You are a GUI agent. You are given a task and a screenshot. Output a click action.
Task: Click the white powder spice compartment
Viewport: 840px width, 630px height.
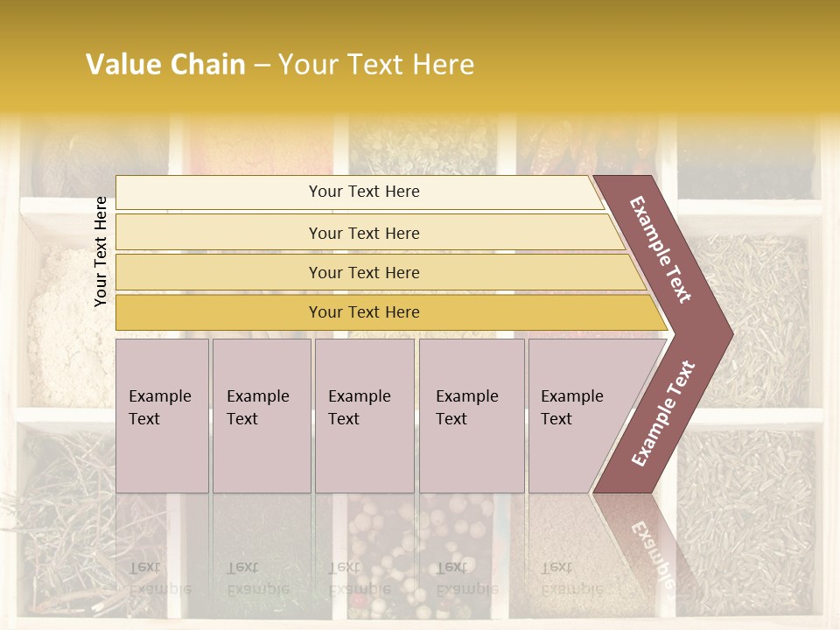[68, 326]
